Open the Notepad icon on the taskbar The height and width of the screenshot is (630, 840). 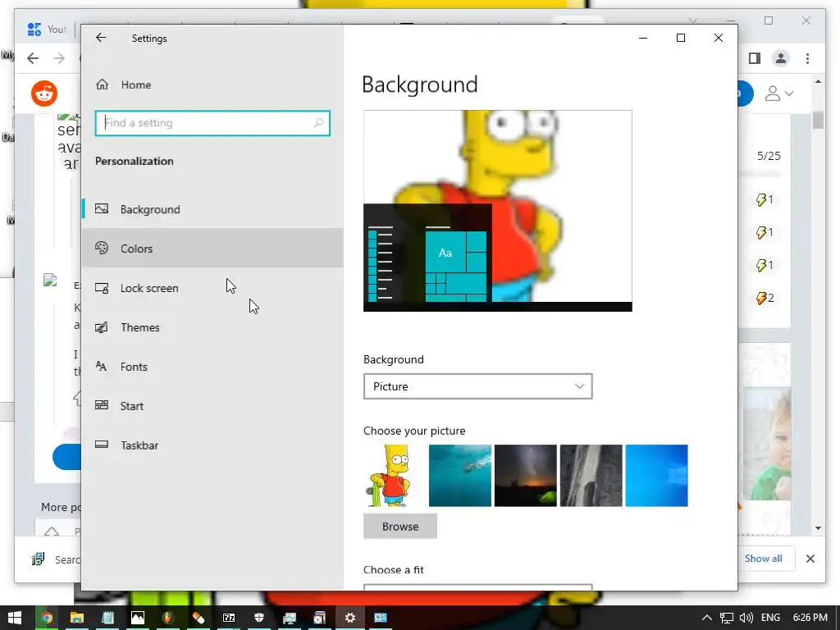click(x=107, y=618)
